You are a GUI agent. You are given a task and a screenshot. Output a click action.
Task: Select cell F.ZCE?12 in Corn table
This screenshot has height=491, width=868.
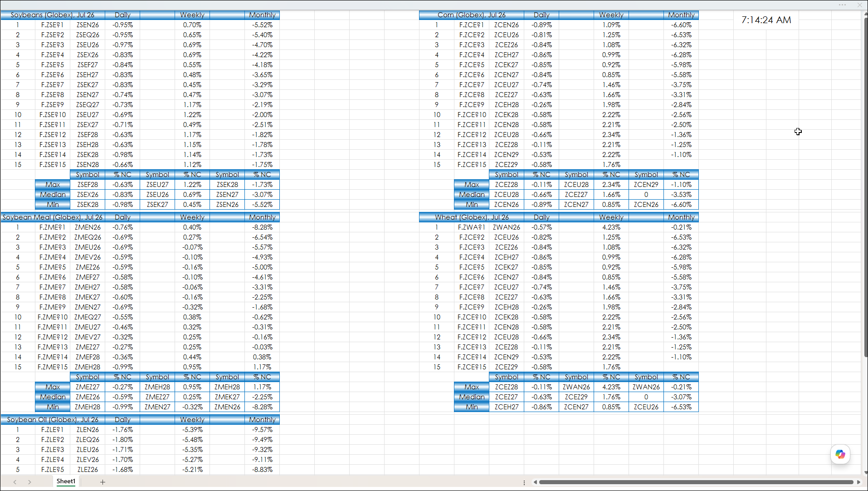(x=472, y=135)
